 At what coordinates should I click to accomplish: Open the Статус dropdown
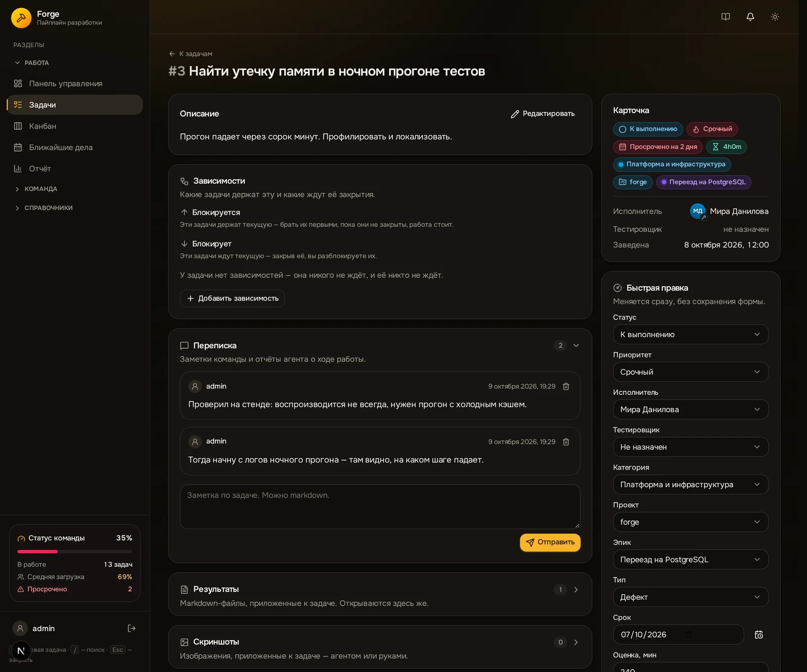[x=690, y=334]
